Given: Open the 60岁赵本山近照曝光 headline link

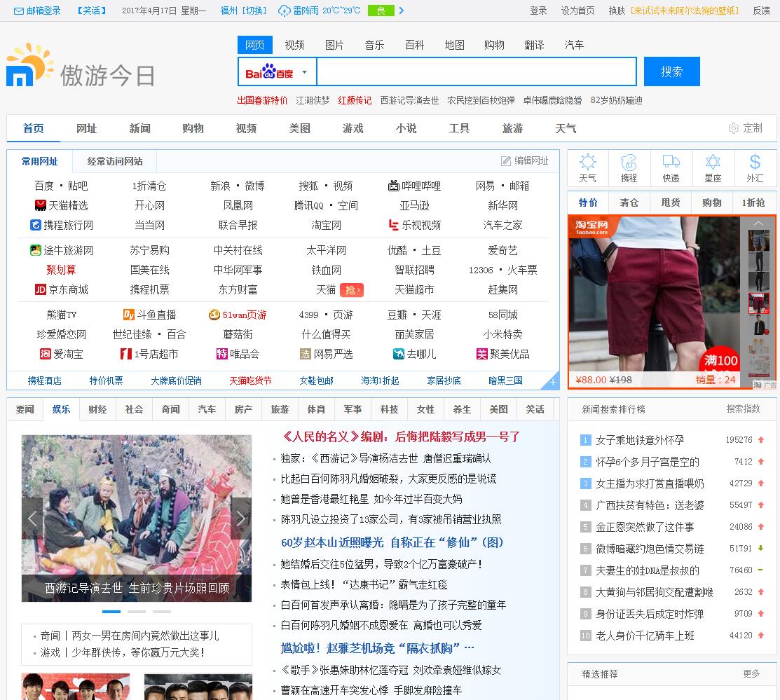Looking at the screenshot, I should tap(392, 542).
